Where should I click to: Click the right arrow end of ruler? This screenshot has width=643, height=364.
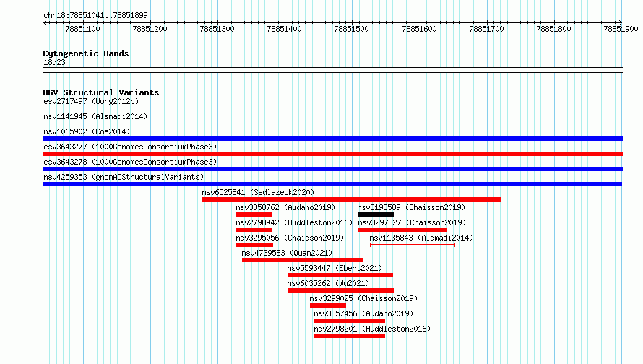coord(621,22)
